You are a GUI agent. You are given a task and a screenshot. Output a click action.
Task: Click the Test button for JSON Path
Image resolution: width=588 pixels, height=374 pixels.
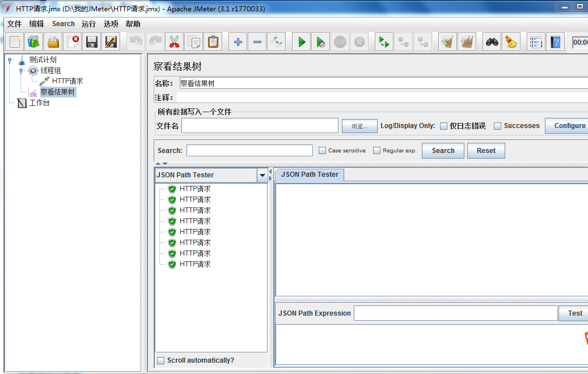click(574, 313)
